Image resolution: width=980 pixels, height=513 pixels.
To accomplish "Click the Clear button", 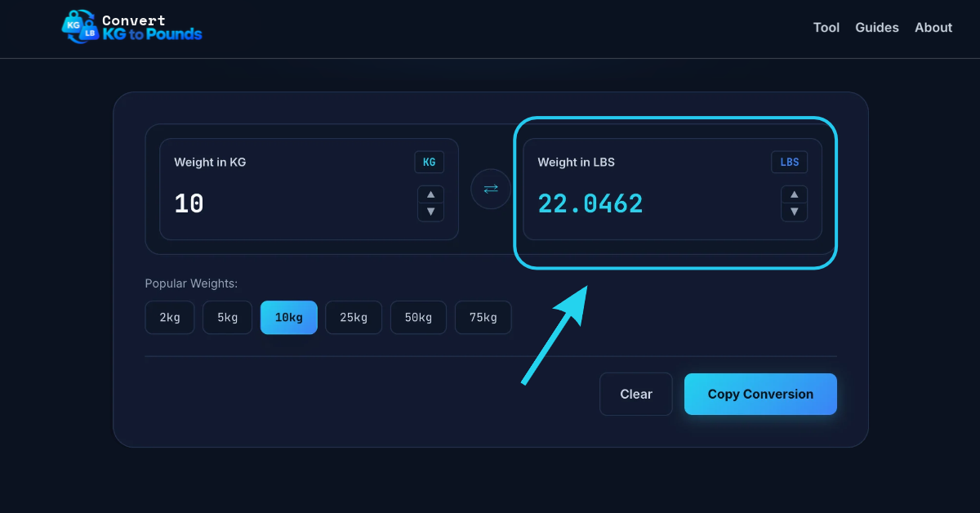I will click(636, 394).
